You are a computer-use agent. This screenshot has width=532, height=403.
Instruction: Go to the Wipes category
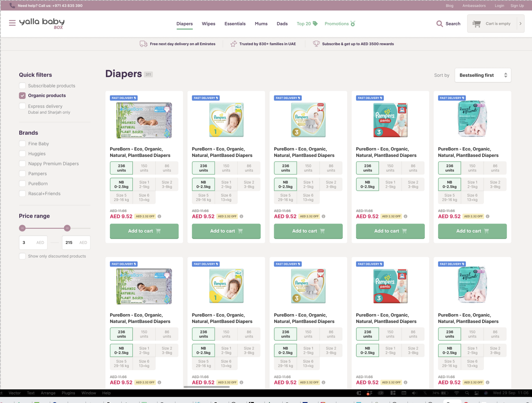click(x=209, y=24)
